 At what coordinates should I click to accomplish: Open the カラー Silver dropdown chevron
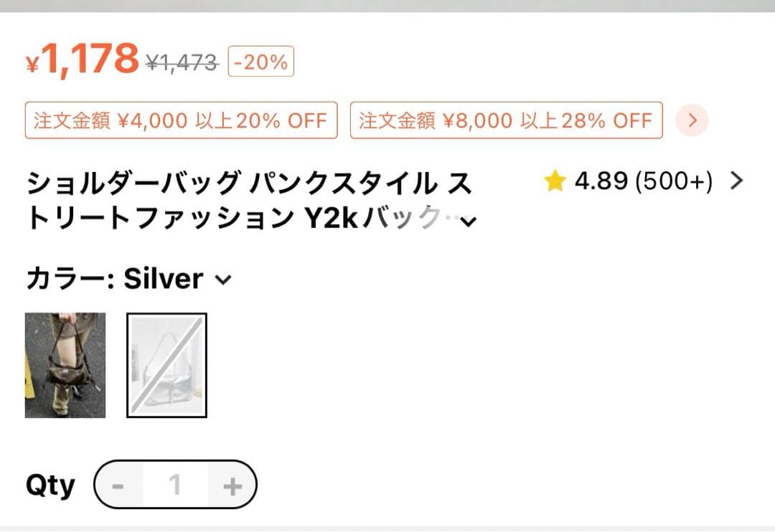(223, 280)
